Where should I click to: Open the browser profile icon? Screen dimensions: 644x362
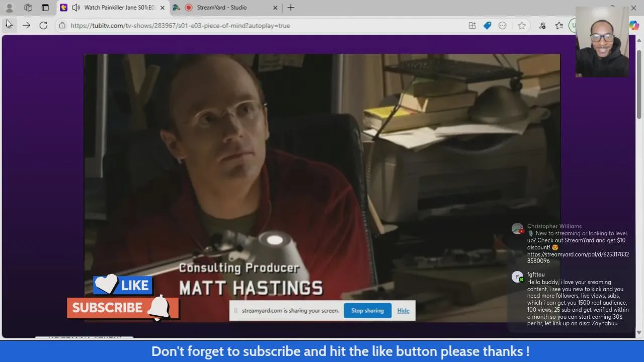(9, 8)
